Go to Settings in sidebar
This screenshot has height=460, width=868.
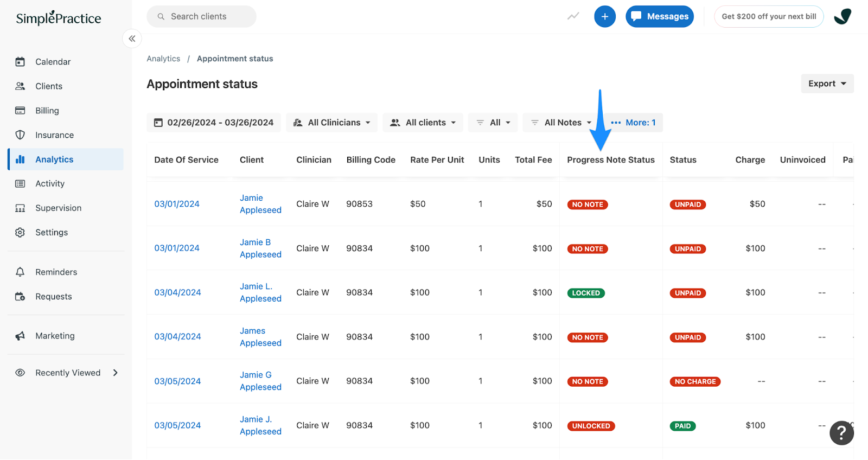click(52, 233)
